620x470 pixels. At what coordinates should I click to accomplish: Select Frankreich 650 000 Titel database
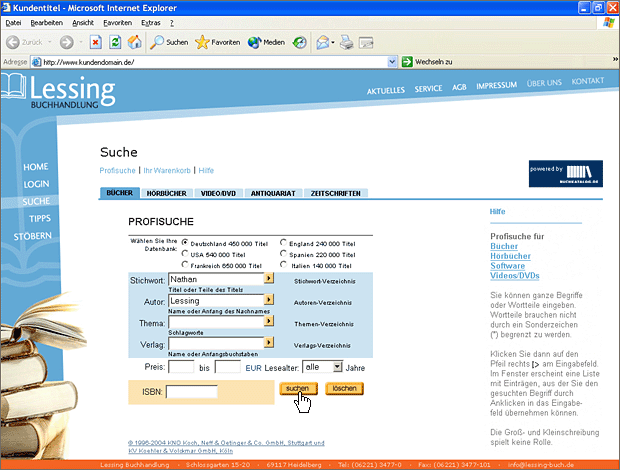point(185,264)
